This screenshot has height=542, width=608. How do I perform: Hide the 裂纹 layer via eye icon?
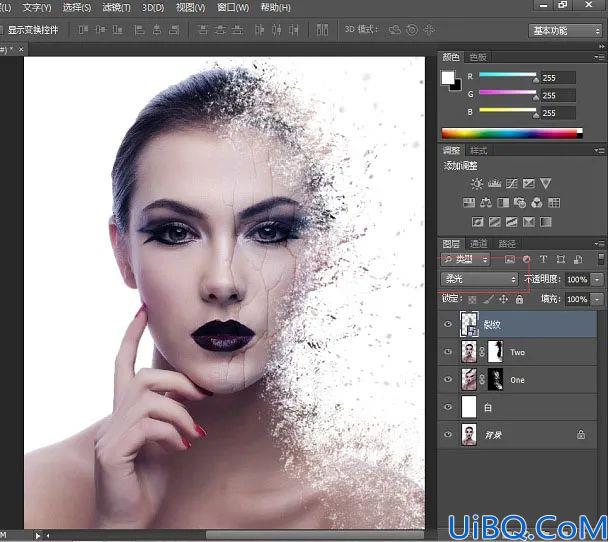(448, 324)
